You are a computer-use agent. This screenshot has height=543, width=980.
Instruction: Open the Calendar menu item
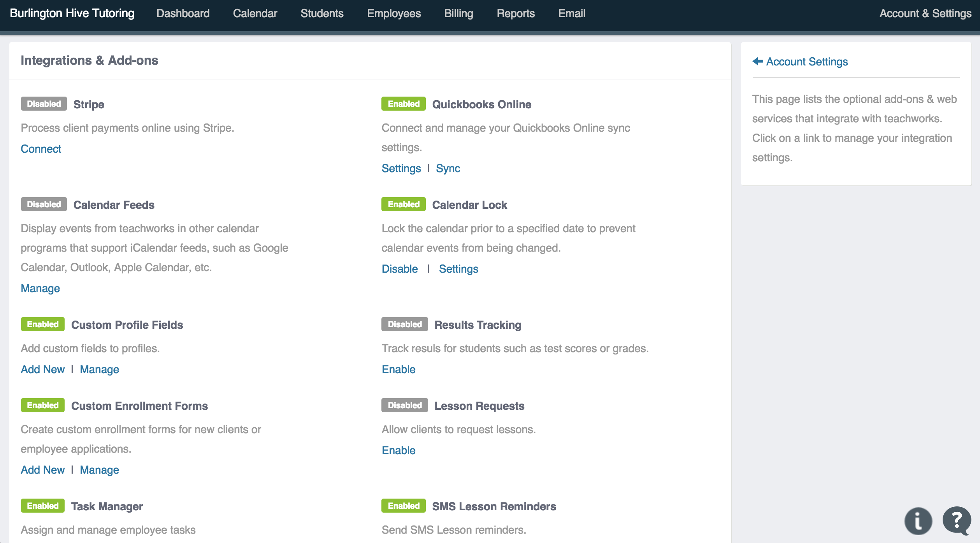[255, 13]
